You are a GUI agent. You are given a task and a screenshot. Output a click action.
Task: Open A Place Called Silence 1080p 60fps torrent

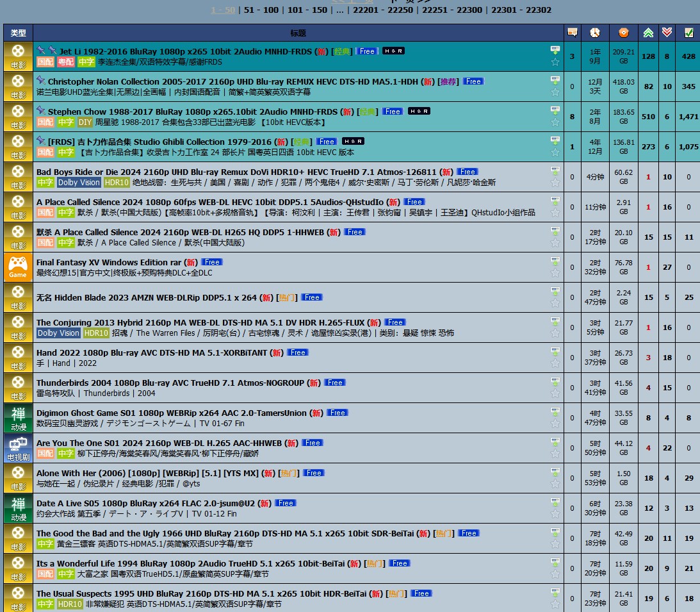tap(210, 202)
